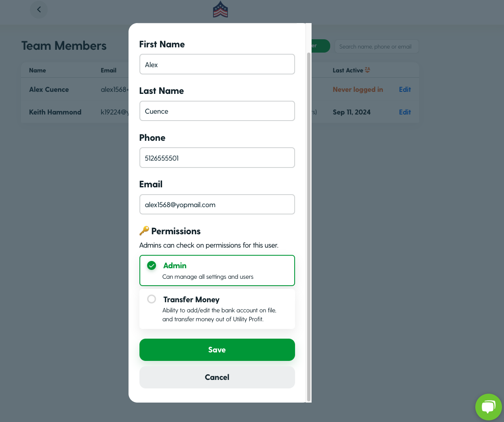Select the Email address field
The image size is (504, 422).
click(x=217, y=204)
